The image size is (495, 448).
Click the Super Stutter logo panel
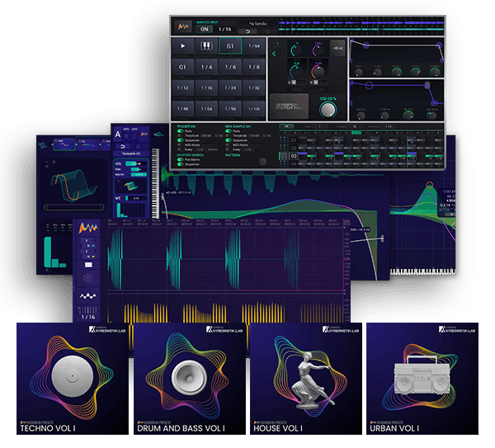click(x=289, y=106)
